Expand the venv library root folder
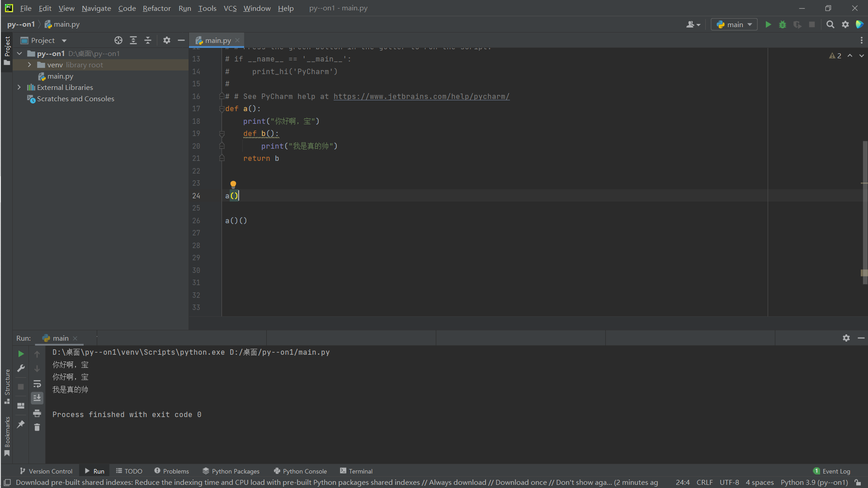 pyautogui.click(x=29, y=65)
